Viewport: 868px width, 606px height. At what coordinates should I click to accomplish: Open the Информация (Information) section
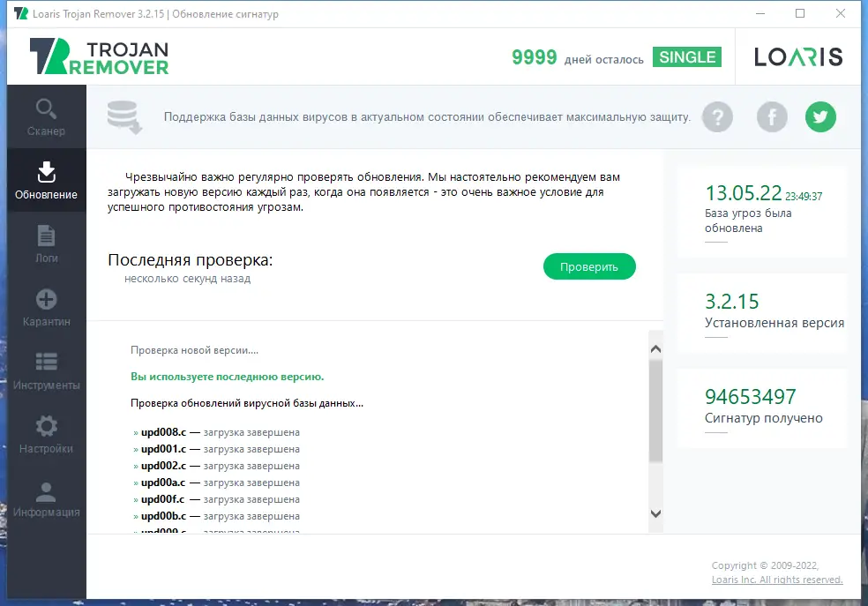46,498
